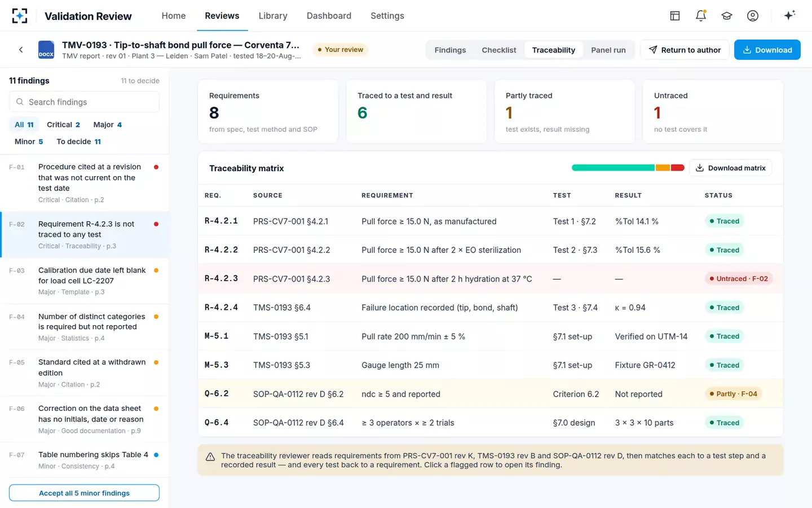Click the Untraced · F-02 status badge
Viewport: 812px width, 508px height.
pyautogui.click(x=739, y=279)
